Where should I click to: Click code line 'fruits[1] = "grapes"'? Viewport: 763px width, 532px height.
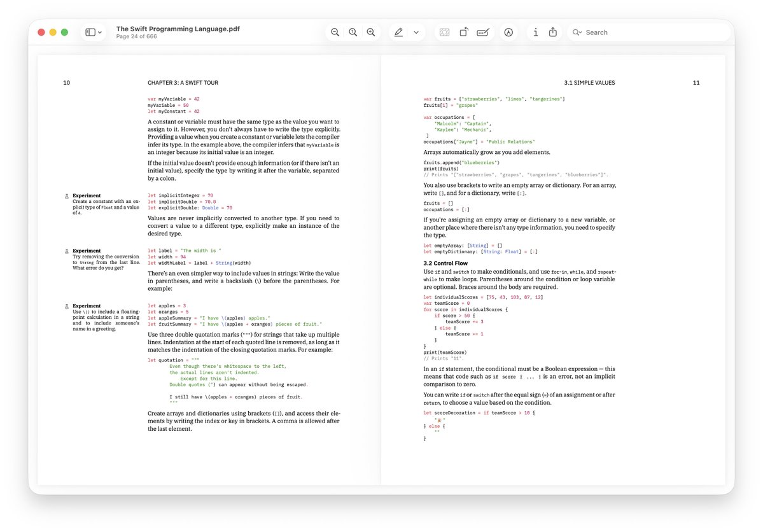point(451,105)
